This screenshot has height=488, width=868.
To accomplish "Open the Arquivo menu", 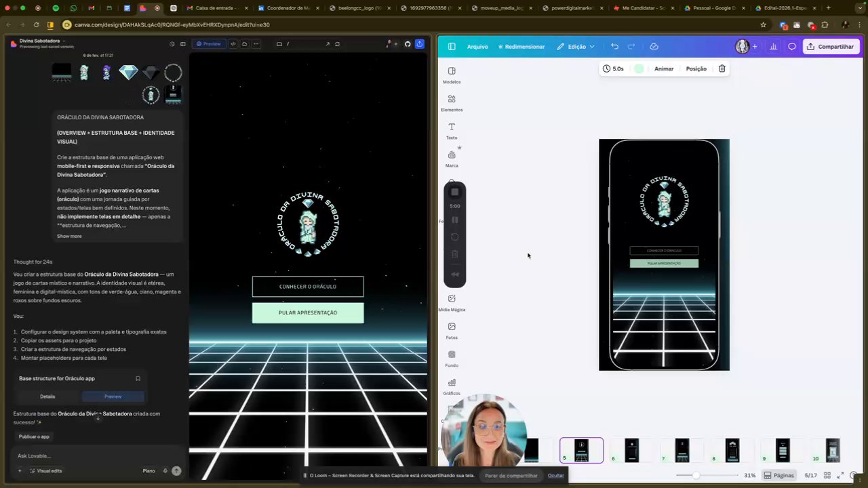I will (x=477, y=46).
